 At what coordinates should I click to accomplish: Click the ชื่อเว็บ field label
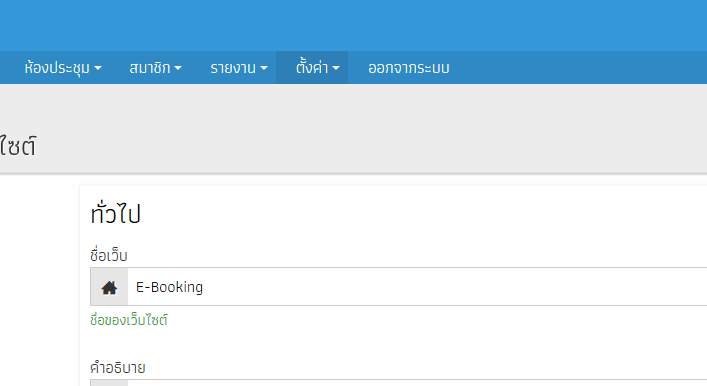click(x=109, y=255)
